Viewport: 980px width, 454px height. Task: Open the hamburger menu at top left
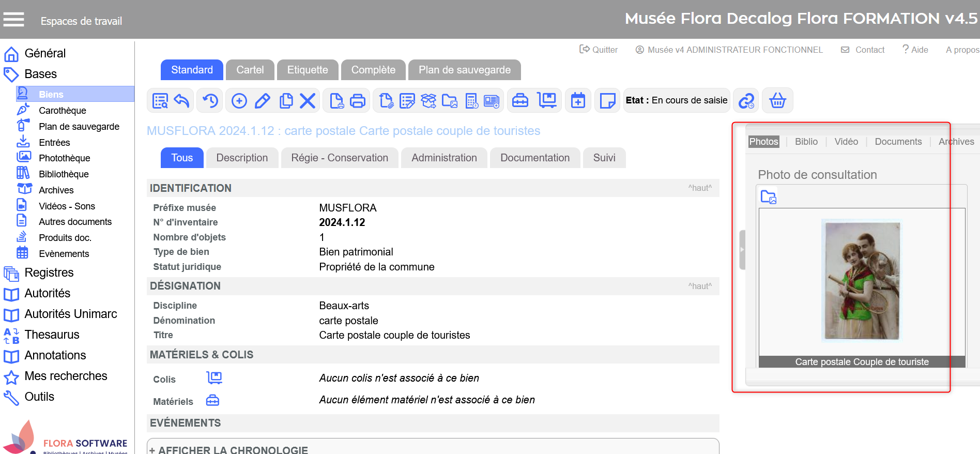[x=14, y=20]
